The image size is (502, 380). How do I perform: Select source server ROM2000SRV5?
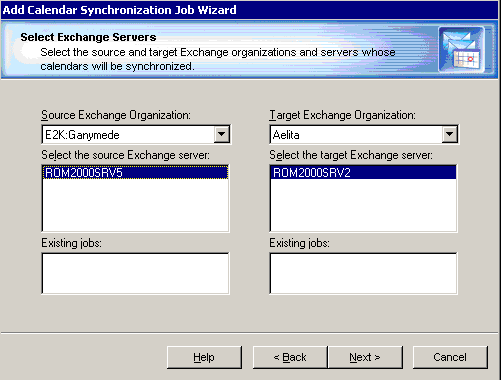pyautogui.click(x=135, y=173)
